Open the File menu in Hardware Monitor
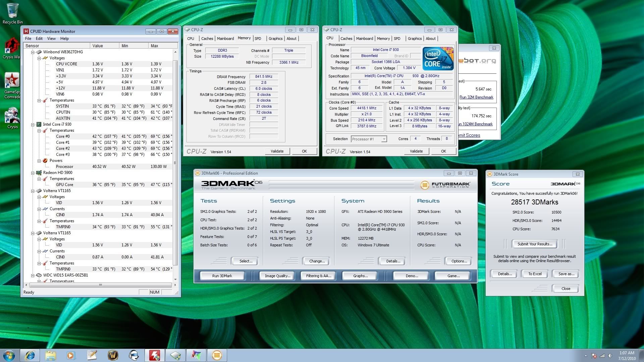Screen dimensions: 644x362 click(28, 39)
